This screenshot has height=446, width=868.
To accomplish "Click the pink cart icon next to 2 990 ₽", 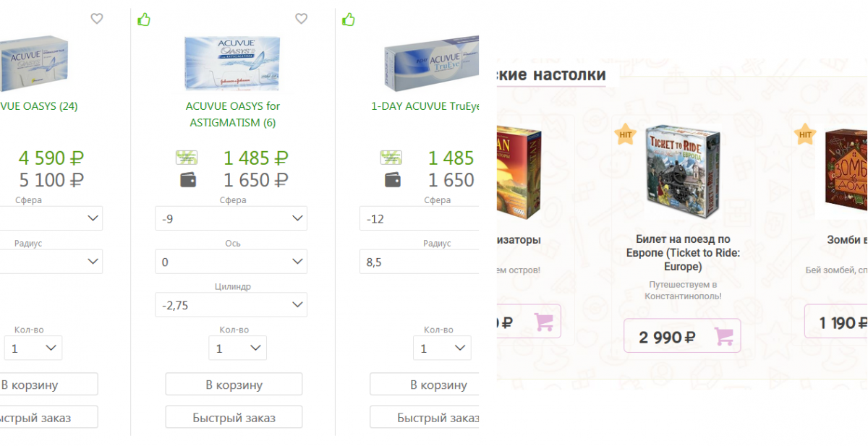I will [x=724, y=336].
